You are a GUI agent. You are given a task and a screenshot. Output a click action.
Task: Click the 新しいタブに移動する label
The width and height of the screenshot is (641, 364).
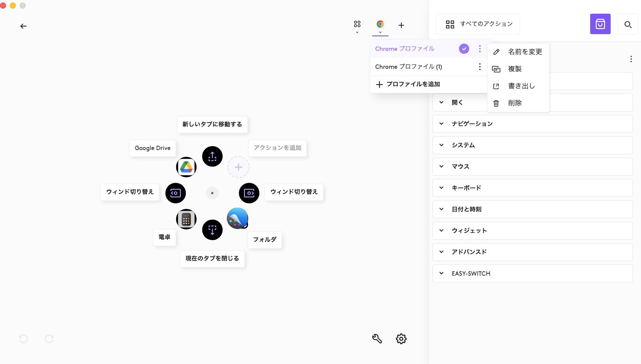(x=212, y=124)
